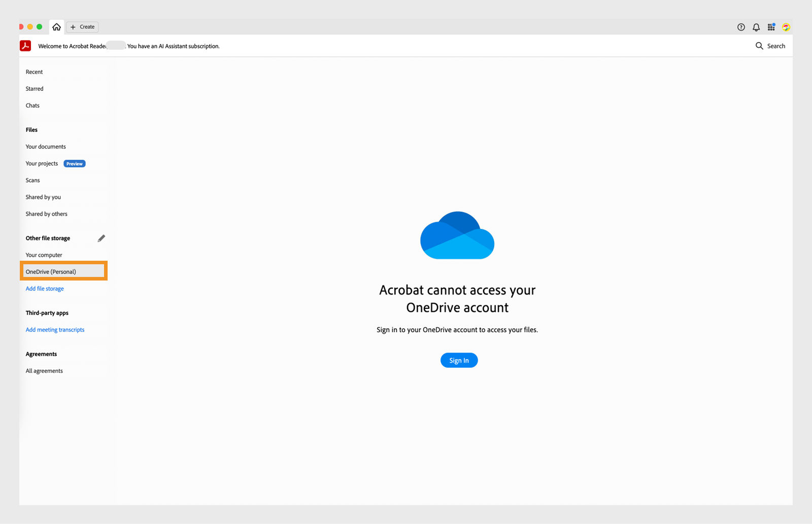The image size is (812, 524).
Task: Switch to the Chats section
Action: [32, 105]
